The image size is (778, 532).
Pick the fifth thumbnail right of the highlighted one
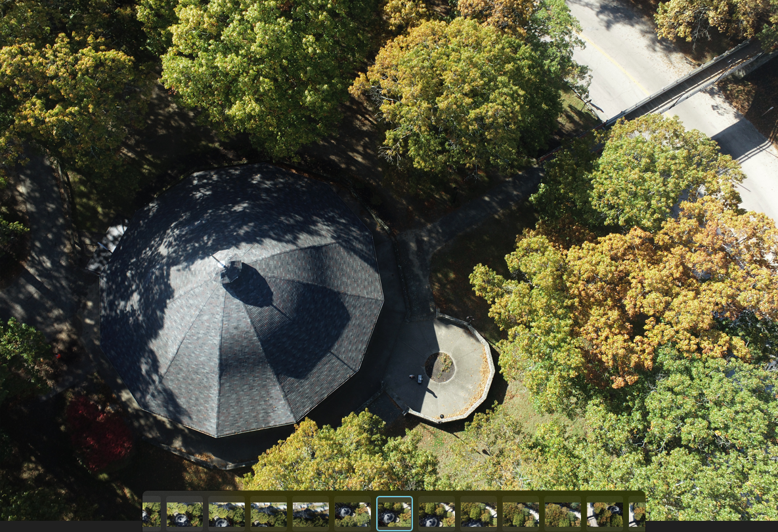pyautogui.click(x=605, y=514)
